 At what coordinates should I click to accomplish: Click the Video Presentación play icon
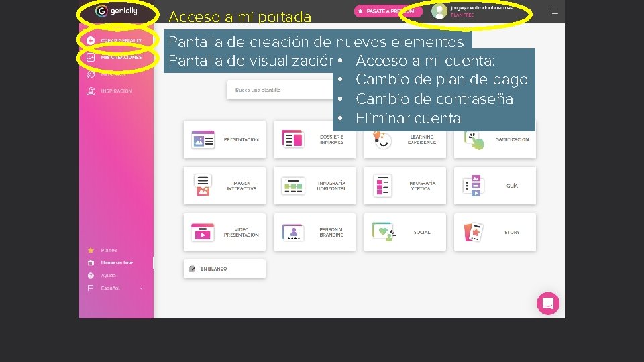click(203, 233)
